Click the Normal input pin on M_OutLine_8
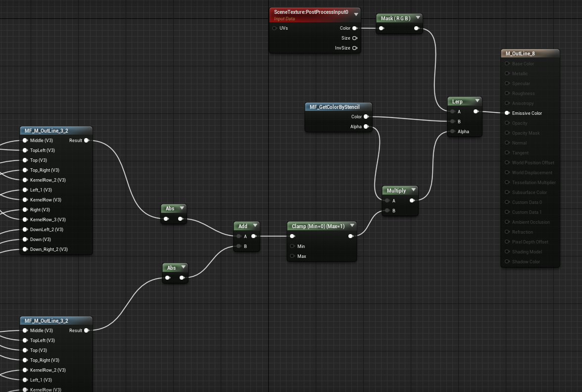This screenshot has height=392, width=582. pos(507,143)
